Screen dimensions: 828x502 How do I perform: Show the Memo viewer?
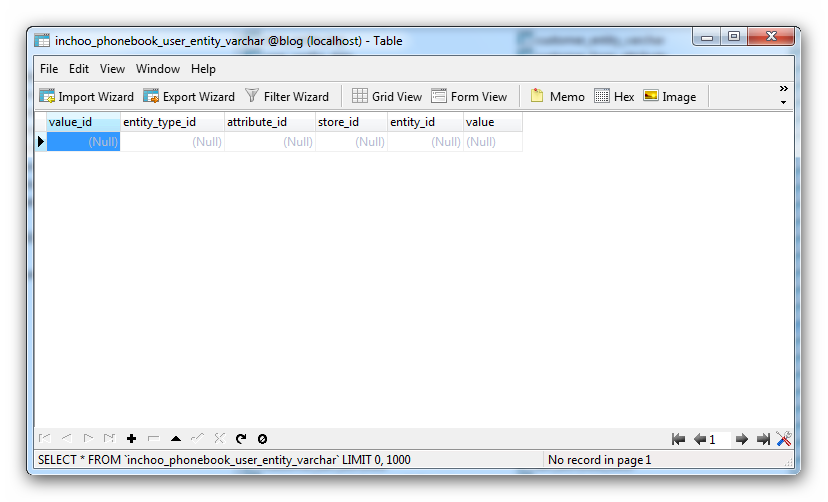557,97
